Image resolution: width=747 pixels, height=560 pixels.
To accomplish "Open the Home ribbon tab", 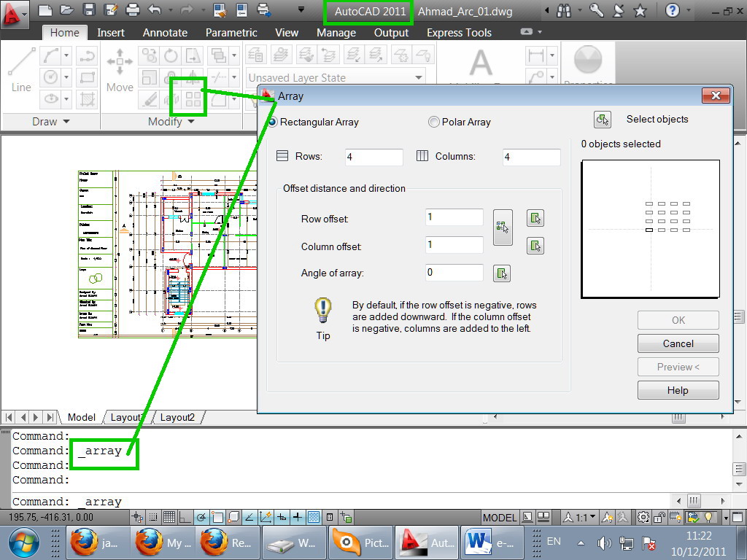I will (x=64, y=32).
